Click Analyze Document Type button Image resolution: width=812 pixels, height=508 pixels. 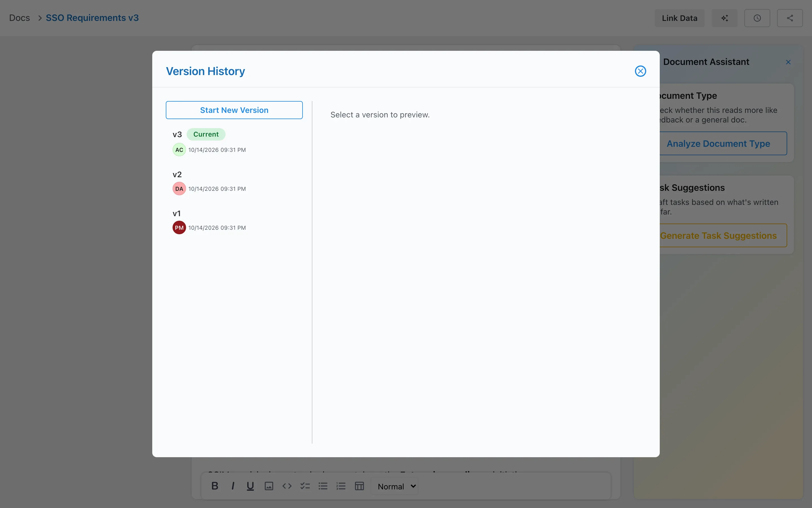coord(718,143)
